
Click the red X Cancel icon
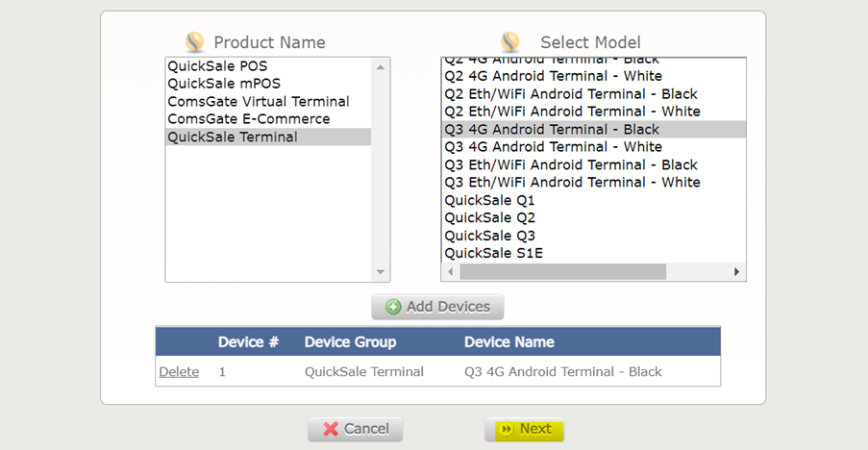click(331, 429)
